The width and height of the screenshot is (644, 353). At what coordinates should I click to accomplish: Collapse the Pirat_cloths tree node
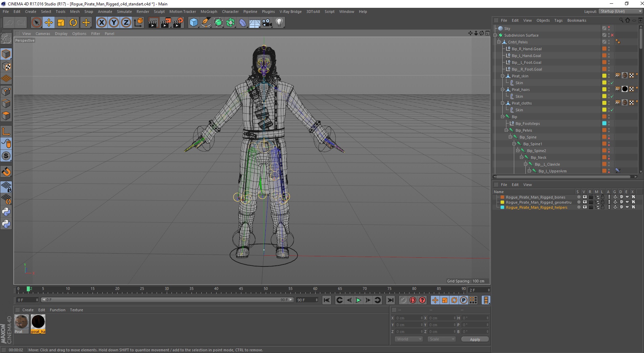(x=502, y=103)
